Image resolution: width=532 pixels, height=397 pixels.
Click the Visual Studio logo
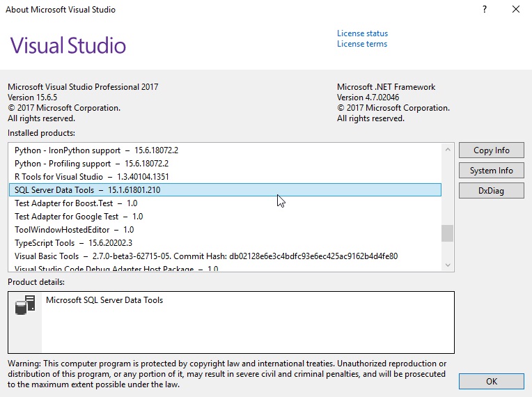[68, 45]
